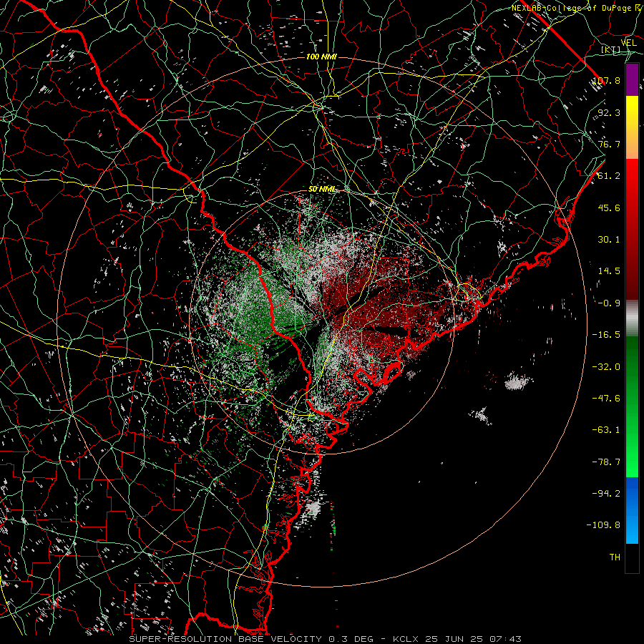This screenshot has height=644, width=644.
Task: Pick the purple band on velocity scale
Action: pyautogui.click(x=632, y=79)
